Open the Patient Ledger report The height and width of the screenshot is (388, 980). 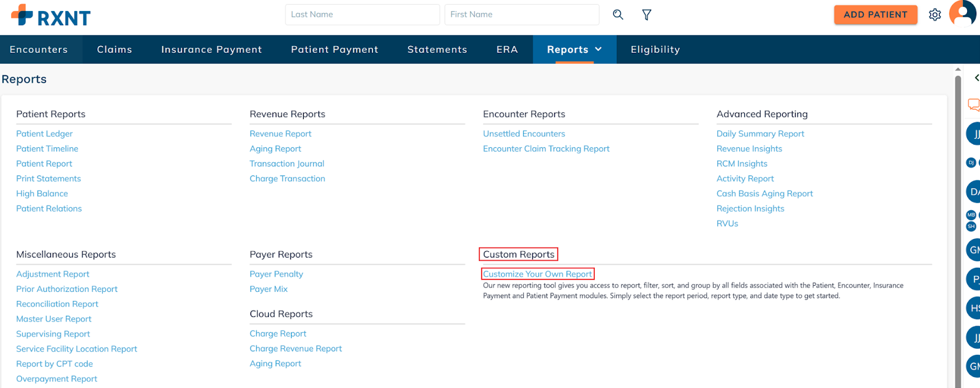[x=44, y=134]
